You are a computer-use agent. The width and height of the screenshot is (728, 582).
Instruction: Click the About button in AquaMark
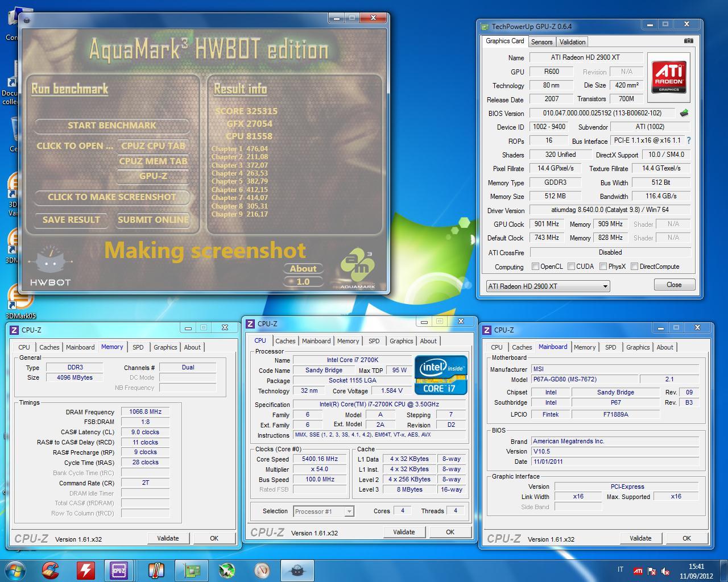click(303, 268)
